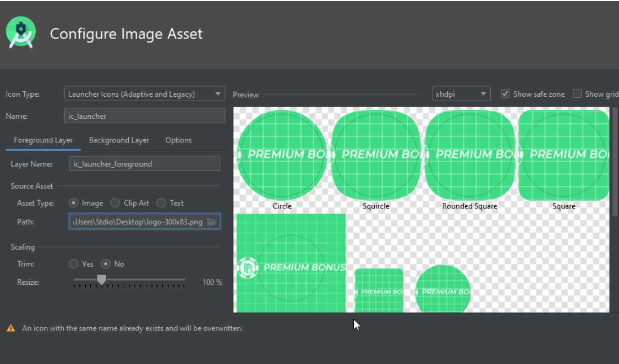The image size is (619, 364).
Task: Click the overwrite warning message text
Action: (132, 328)
